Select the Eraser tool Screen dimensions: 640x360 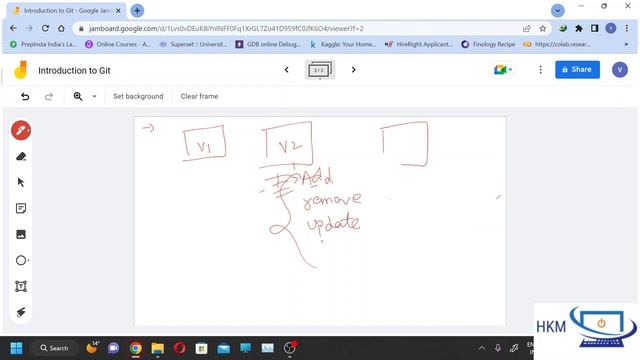[x=21, y=157]
